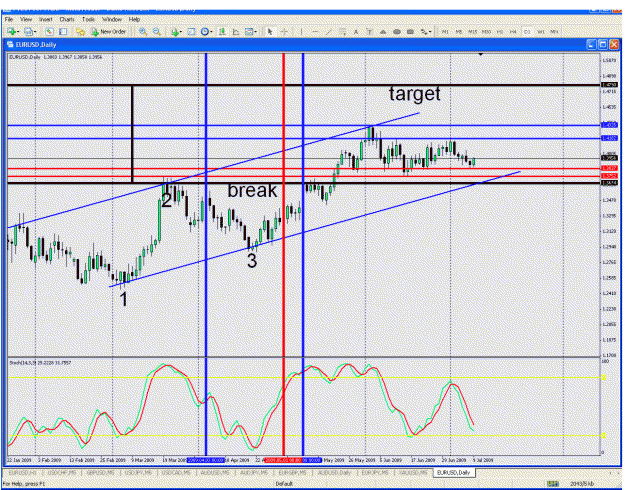Select the Text Label tool icon
Image resolution: width=625 pixels, height=490 pixels.
pyautogui.click(x=369, y=31)
